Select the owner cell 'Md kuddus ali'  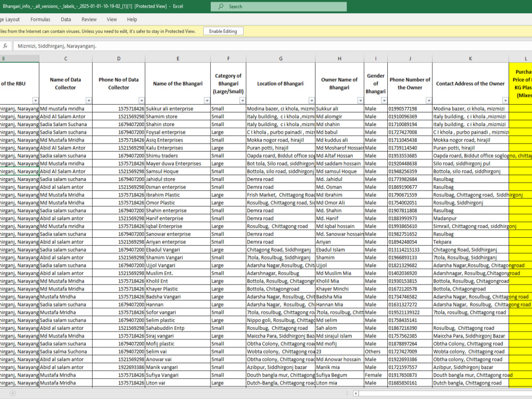click(339, 140)
